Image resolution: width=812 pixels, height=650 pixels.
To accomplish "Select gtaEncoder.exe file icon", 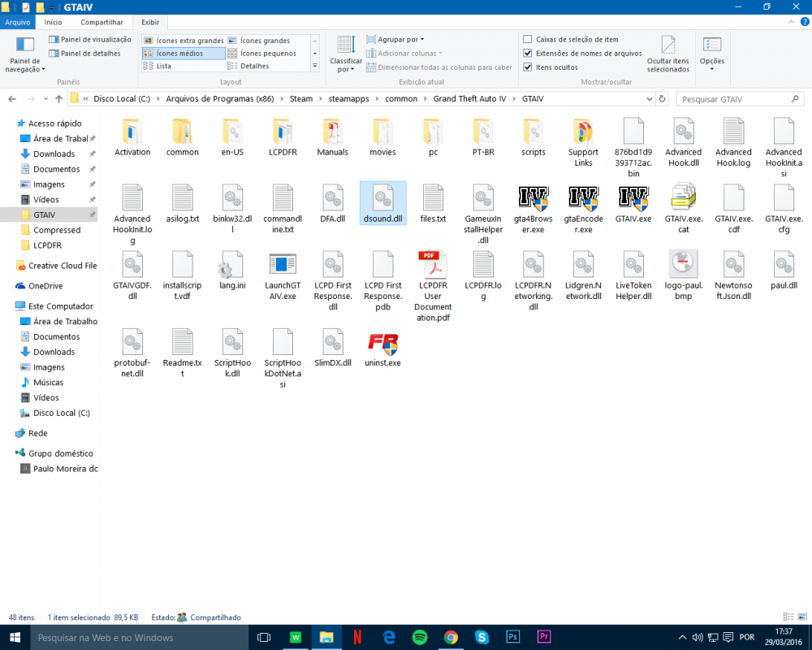I will pos(583,198).
